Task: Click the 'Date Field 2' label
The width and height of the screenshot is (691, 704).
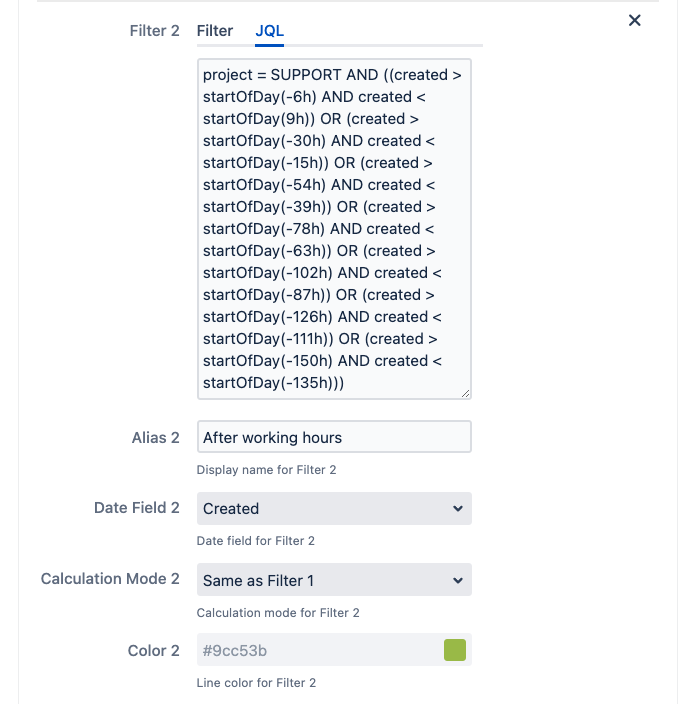Action: [x=137, y=508]
